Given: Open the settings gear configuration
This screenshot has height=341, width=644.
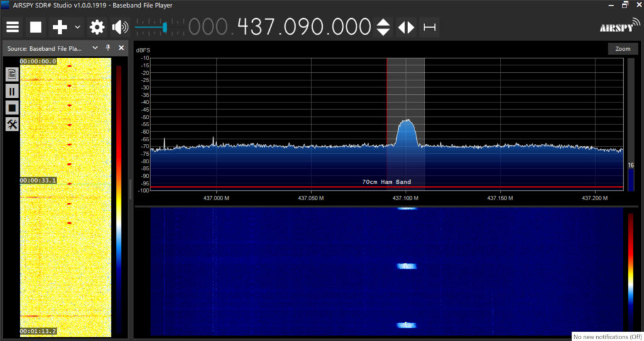Looking at the screenshot, I should point(97,27).
